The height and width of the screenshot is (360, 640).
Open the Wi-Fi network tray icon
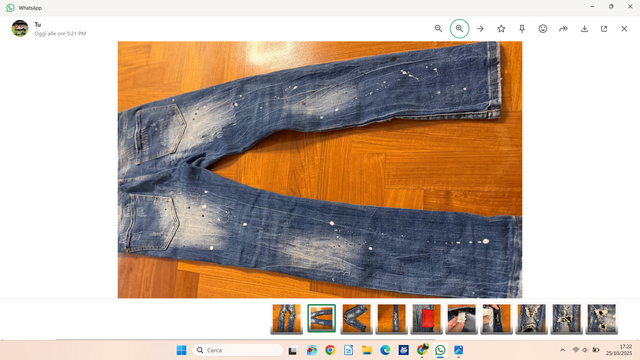[x=576, y=350]
